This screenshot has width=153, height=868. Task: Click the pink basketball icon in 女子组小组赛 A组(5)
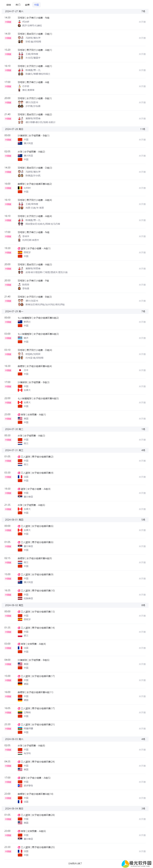pyautogui.click(x=19, y=778)
